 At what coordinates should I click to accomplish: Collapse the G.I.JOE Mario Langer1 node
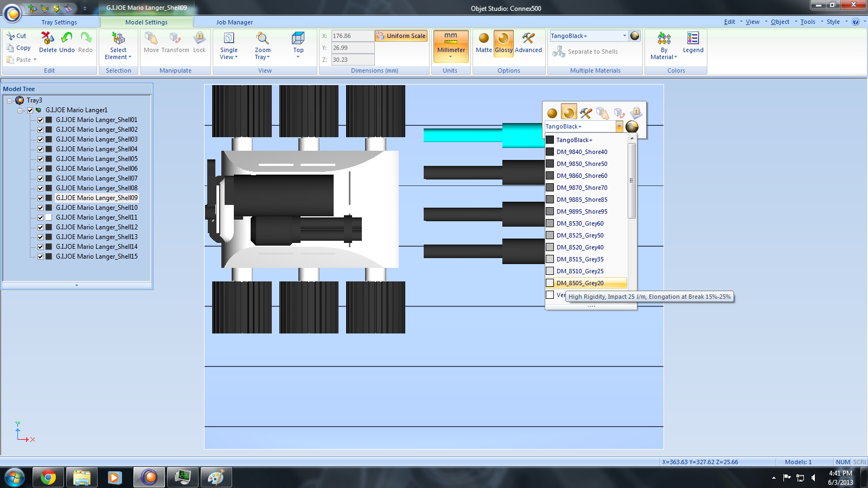(20, 110)
